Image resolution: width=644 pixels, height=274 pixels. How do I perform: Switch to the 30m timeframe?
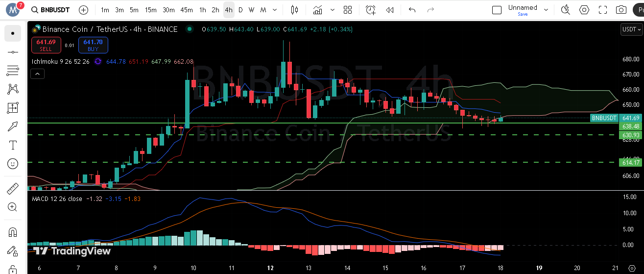click(168, 10)
